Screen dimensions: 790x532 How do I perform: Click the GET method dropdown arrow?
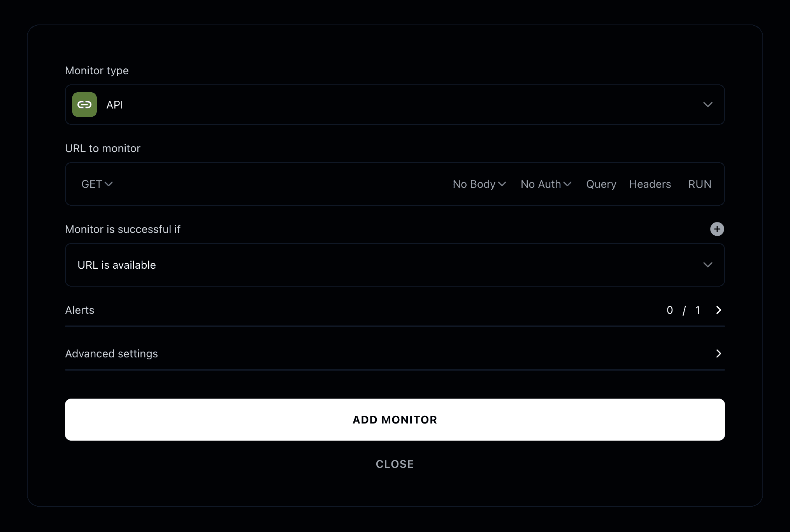[109, 184]
